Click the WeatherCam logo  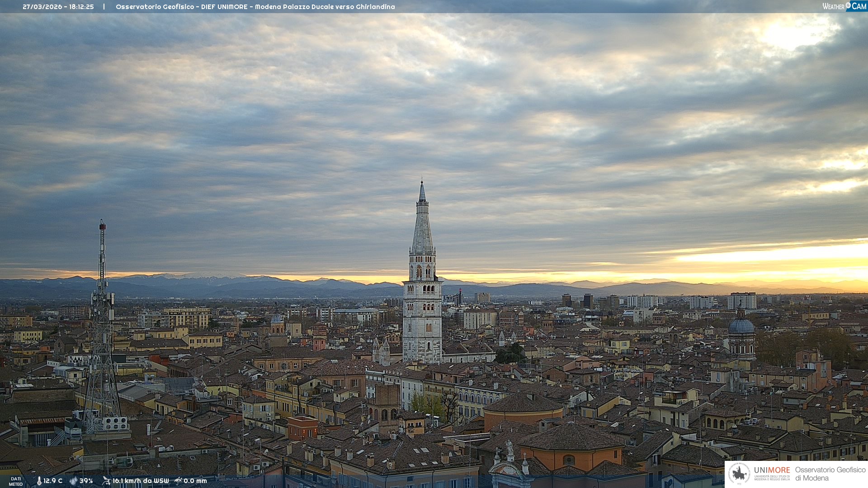[844, 6]
